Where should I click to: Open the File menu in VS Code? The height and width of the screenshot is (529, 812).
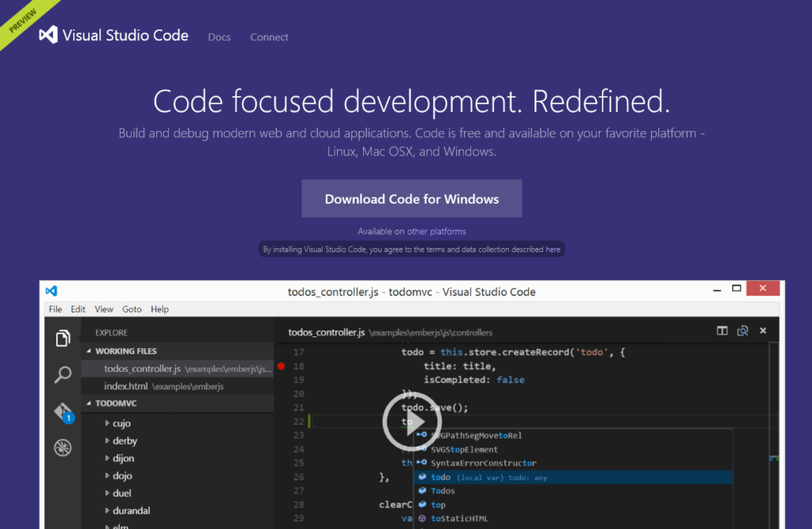[x=55, y=309]
